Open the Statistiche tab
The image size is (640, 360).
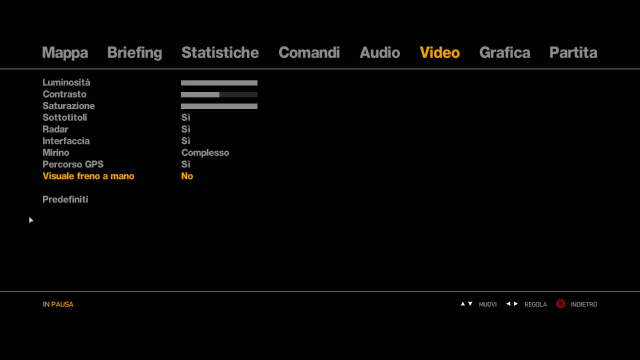[x=220, y=53]
